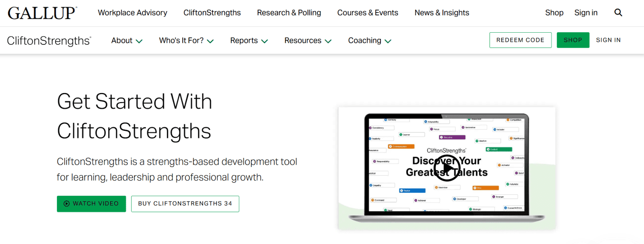Select CliftonStrengths in top navigation
This screenshot has height=244, width=644.
coord(212,13)
